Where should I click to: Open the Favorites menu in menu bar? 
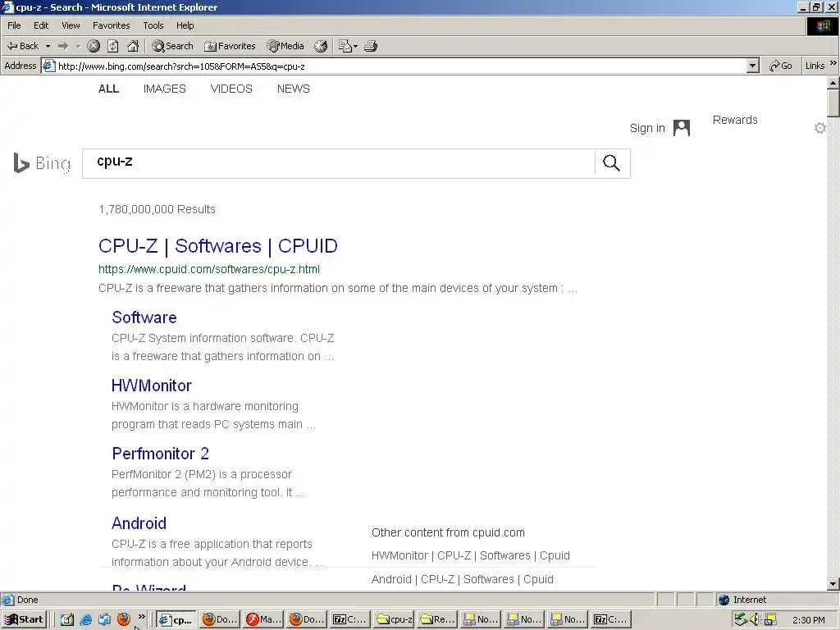coord(111,25)
